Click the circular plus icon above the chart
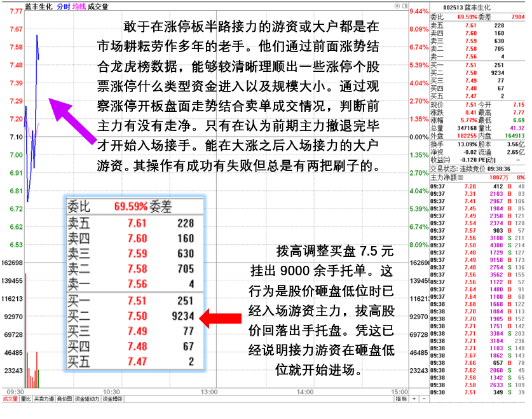Image resolution: width=532 pixels, height=419 pixels. (x=397, y=6)
